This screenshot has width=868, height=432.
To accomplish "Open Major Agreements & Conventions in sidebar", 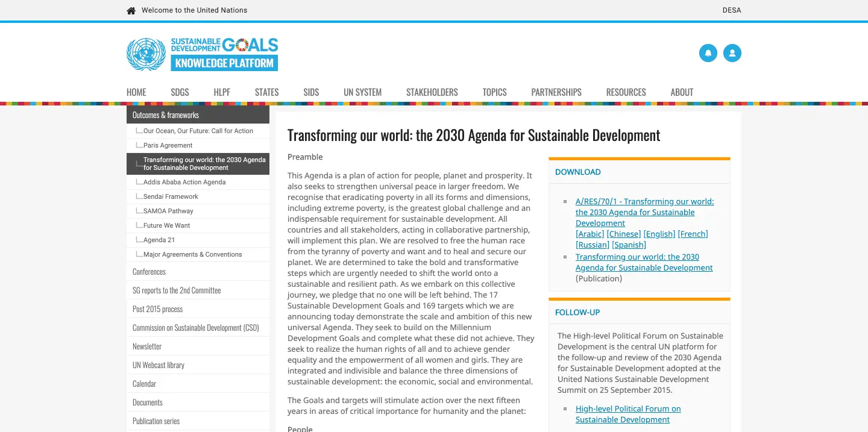I will click(198, 254).
